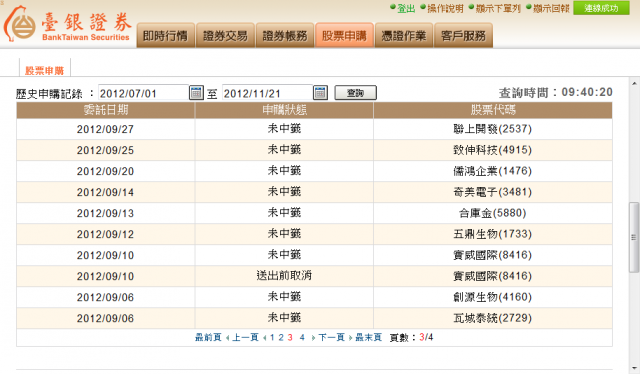Viewport: 640px width, 374px height.
Task: Click the scrollbar up arrow
Action: [x=634, y=83]
